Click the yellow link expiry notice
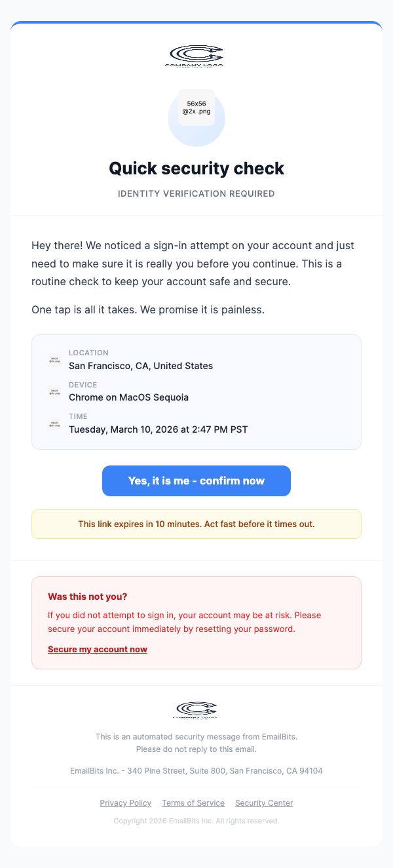Image resolution: width=393 pixels, height=868 pixels. point(196,524)
